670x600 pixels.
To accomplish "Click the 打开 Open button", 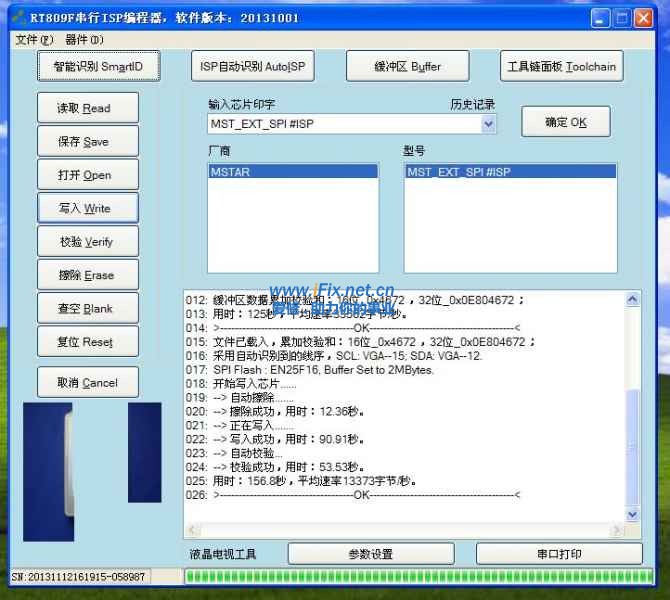I will 88,175.
